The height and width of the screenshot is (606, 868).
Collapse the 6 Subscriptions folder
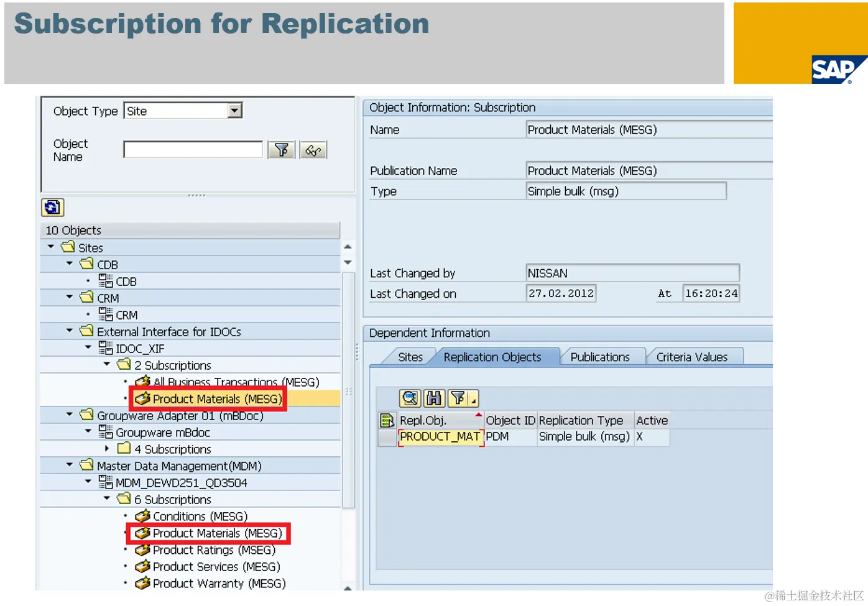107,498
